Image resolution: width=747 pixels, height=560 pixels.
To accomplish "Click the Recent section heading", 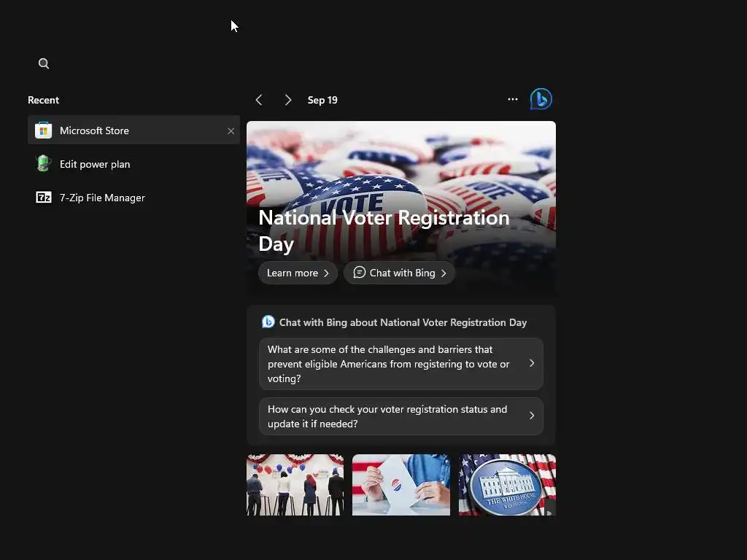I will click(43, 100).
